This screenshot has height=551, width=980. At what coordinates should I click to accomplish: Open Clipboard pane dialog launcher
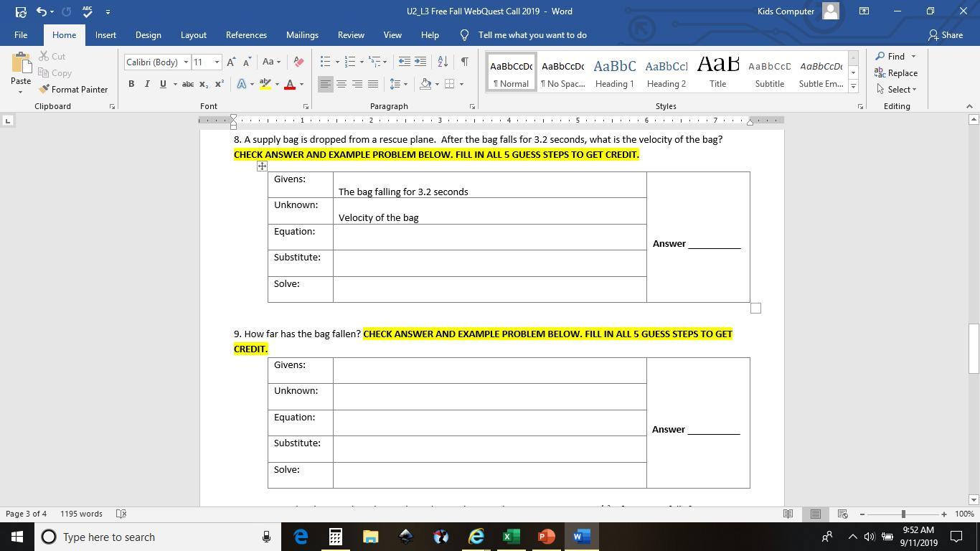pos(112,107)
